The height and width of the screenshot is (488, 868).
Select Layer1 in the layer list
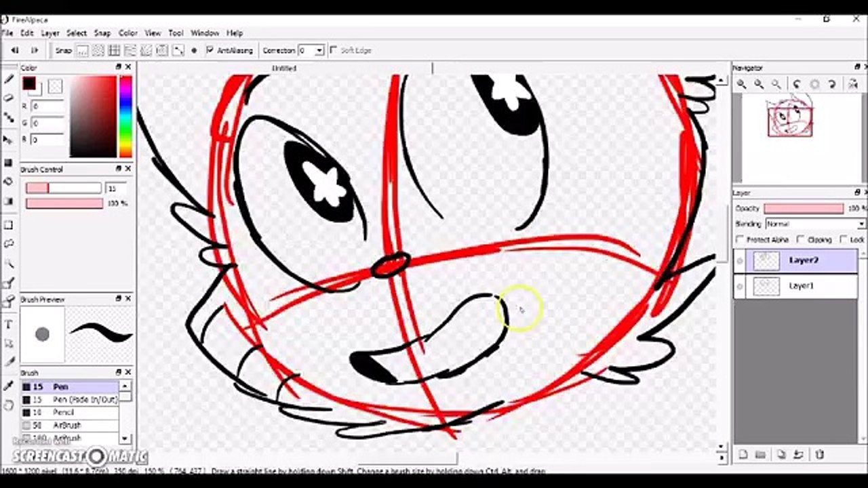[x=801, y=286]
